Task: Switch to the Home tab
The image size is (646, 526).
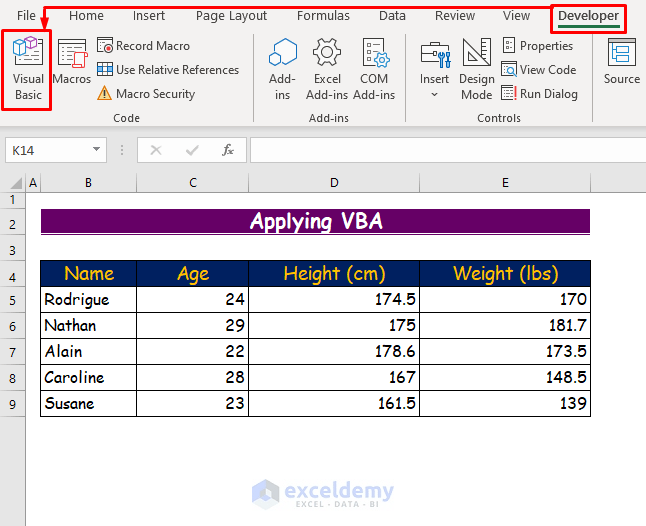Action: point(86,16)
